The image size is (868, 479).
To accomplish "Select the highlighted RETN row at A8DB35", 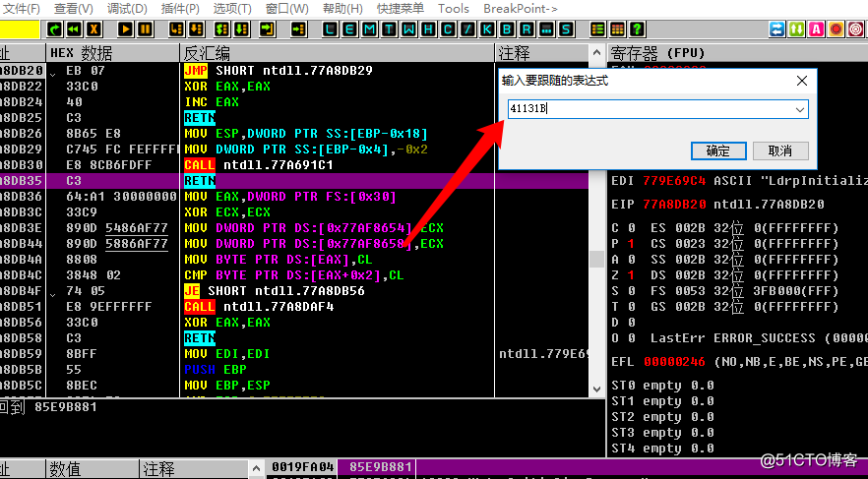I will pos(294,181).
